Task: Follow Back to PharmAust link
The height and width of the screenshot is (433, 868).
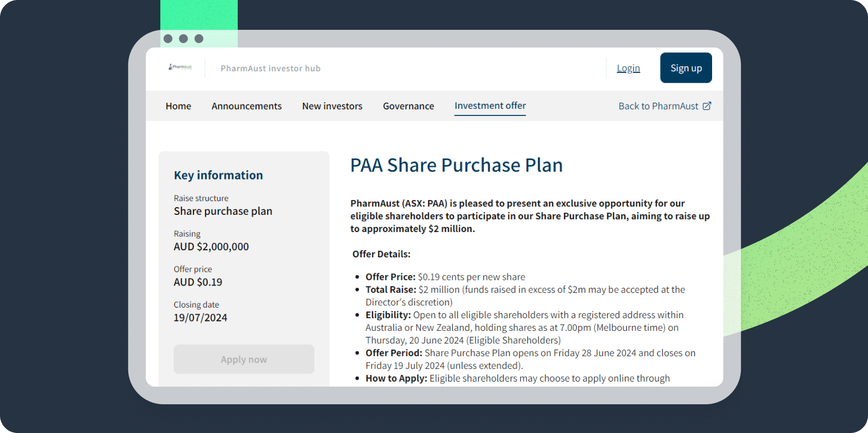Action: pos(658,106)
